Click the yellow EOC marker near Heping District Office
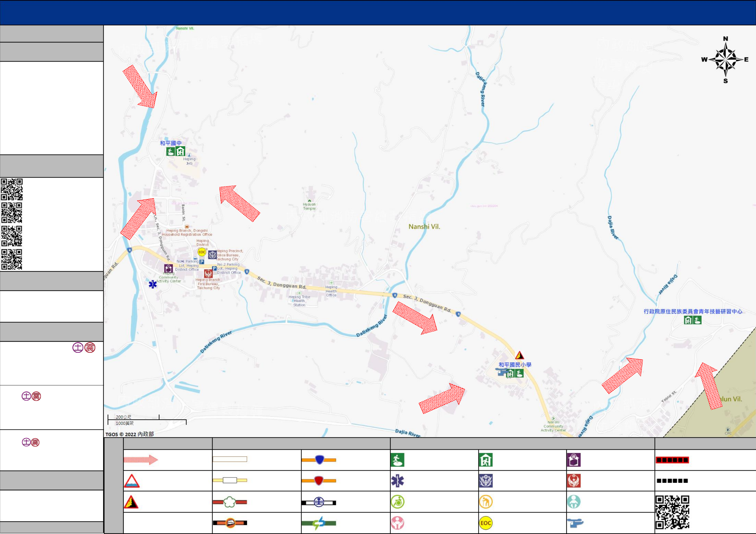Image resolution: width=756 pixels, height=534 pixels. pyautogui.click(x=202, y=252)
